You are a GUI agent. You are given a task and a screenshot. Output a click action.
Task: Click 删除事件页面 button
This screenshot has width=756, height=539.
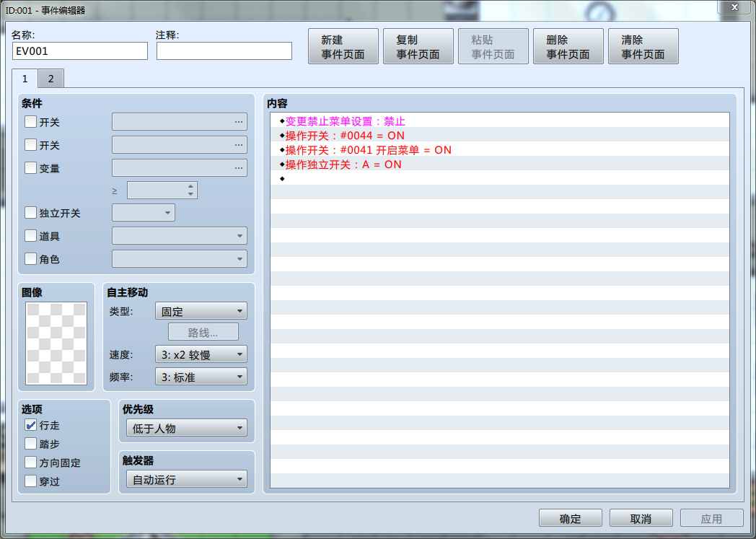(568, 46)
